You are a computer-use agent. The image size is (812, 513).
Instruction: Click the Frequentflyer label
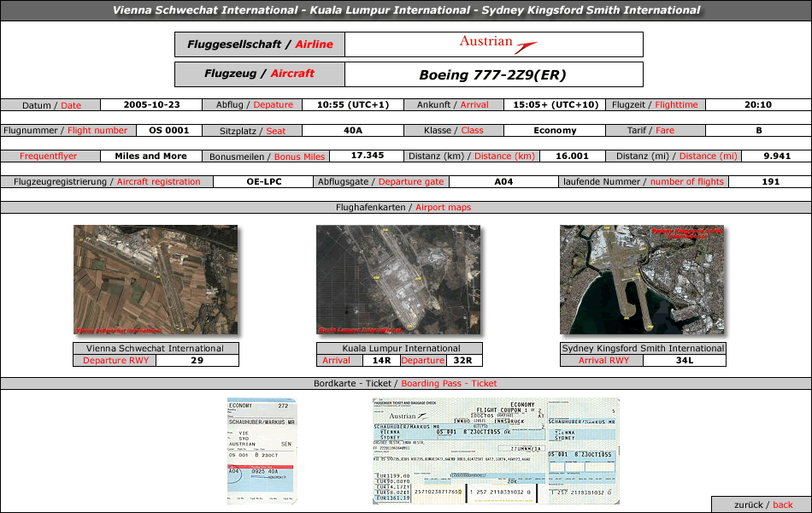tap(48, 156)
